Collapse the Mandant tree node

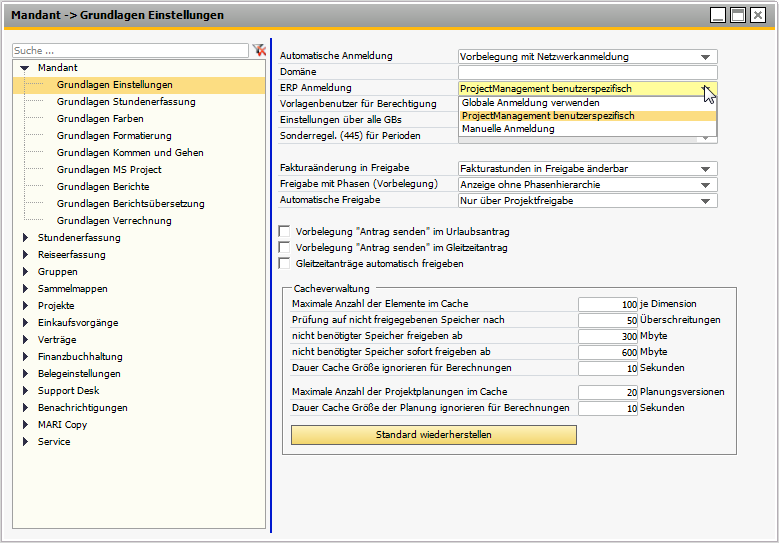(25, 67)
